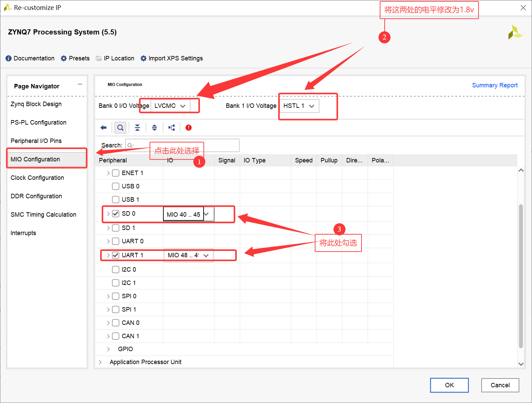
Task: Expand the SPI 0 tree row
Action: coord(108,296)
